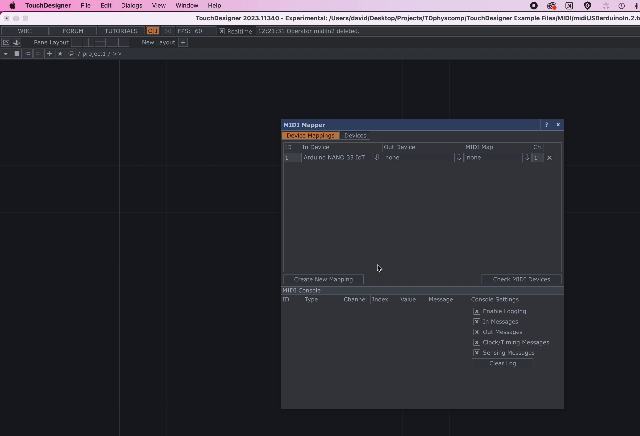This screenshot has width=640, height=436.
Task: Click the MIDI Console header bar
Action: pyautogui.click(x=422, y=290)
